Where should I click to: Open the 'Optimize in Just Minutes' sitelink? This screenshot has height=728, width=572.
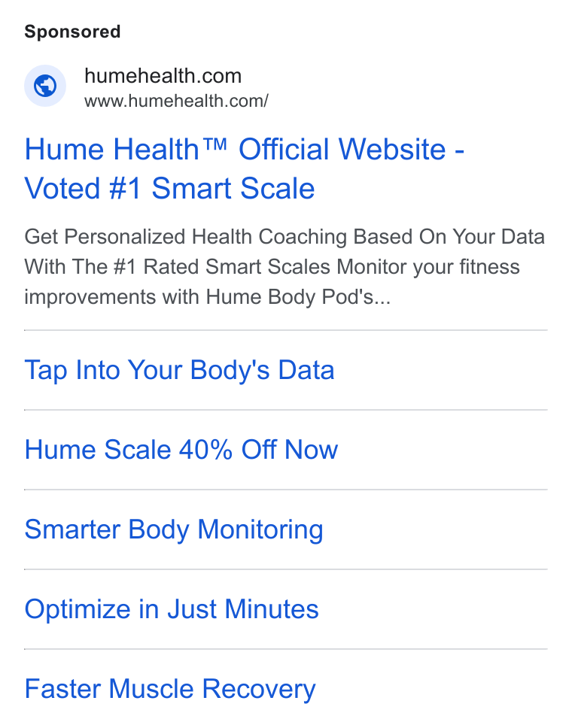(x=172, y=609)
